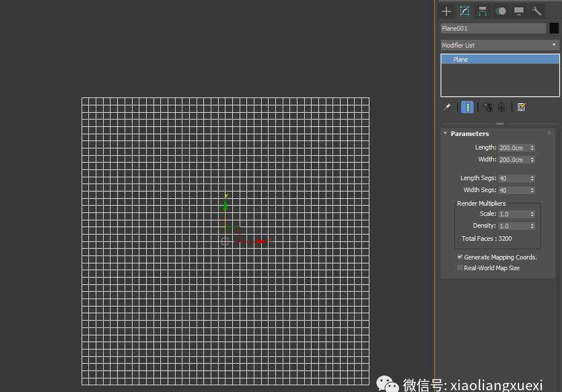
Task: Expand the Modifier List dropdown
Action: click(x=500, y=45)
